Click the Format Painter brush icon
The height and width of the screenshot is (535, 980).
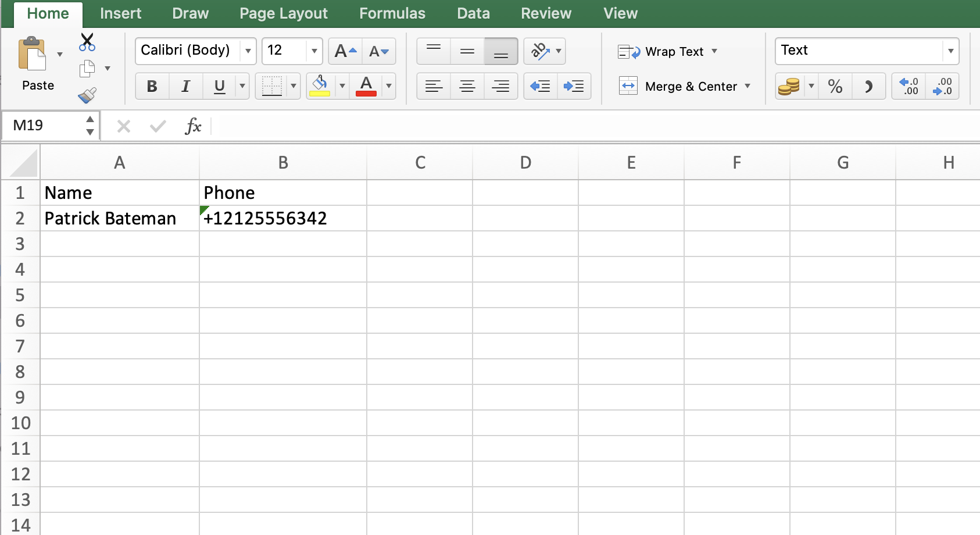click(x=87, y=95)
